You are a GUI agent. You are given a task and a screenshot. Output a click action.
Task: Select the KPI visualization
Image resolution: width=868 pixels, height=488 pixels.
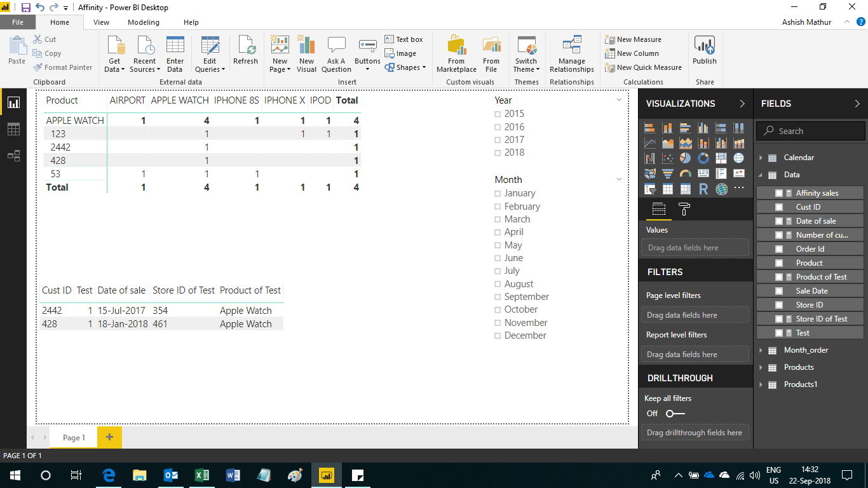[x=739, y=173]
